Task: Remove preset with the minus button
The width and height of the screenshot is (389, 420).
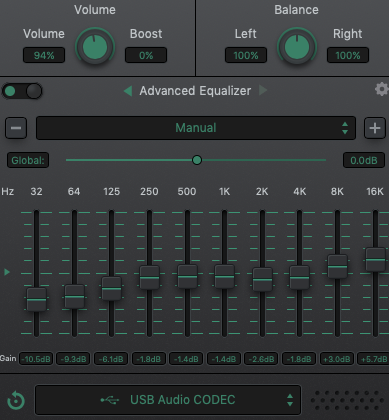Action: pyautogui.click(x=16, y=128)
